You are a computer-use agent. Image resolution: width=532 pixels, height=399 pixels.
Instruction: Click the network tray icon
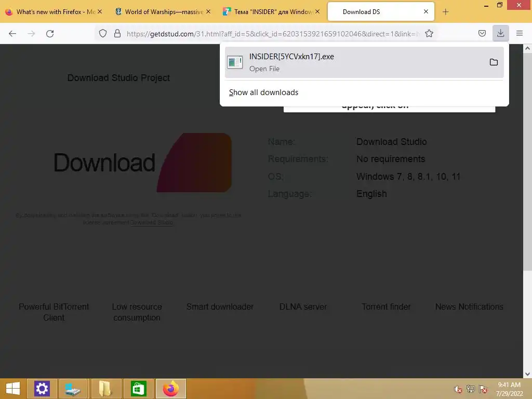pyautogui.click(x=471, y=389)
